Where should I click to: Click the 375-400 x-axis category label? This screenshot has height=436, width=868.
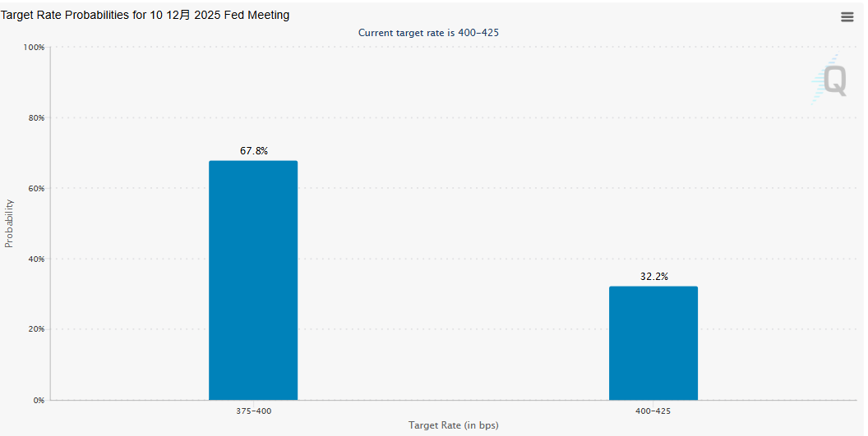pyautogui.click(x=253, y=411)
